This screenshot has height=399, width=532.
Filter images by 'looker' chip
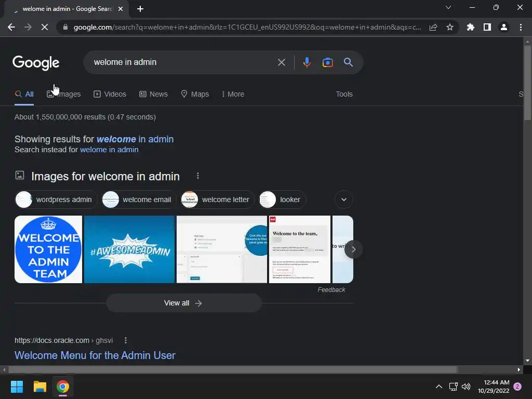pyautogui.click(x=282, y=199)
